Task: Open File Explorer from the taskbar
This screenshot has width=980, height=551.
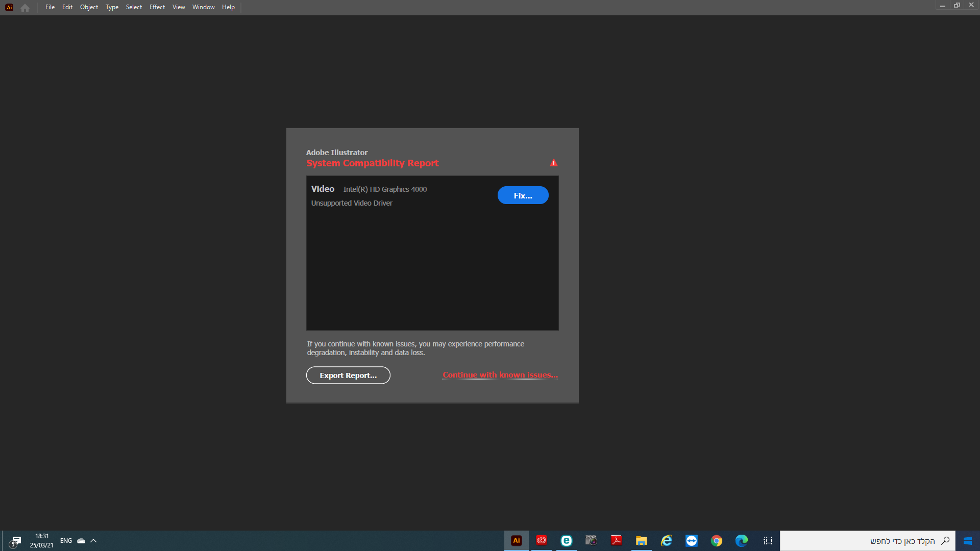Action: (642, 541)
